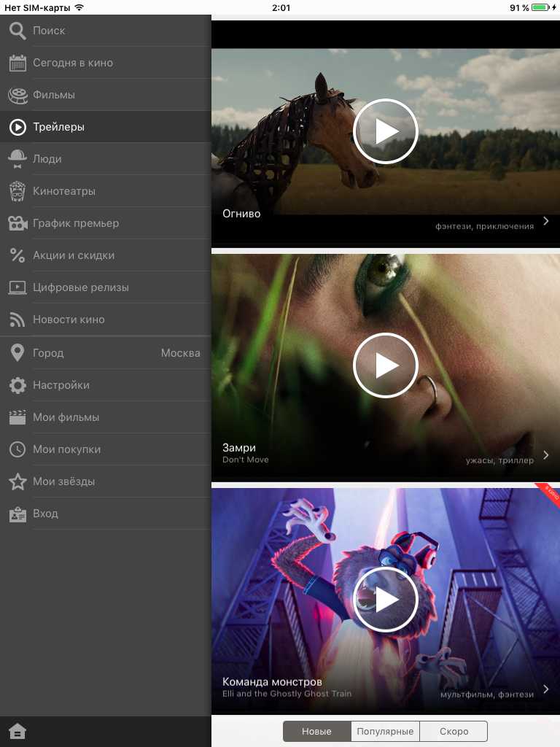The width and height of the screenshot is (560, 747).
Task: Switch to the Скоро segment
Action: pyautogui.click(x=454, y=732)
